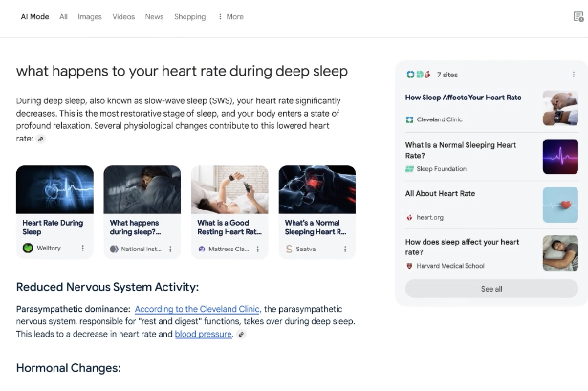Click the site favicons beside 7 sites

[418, 75]
